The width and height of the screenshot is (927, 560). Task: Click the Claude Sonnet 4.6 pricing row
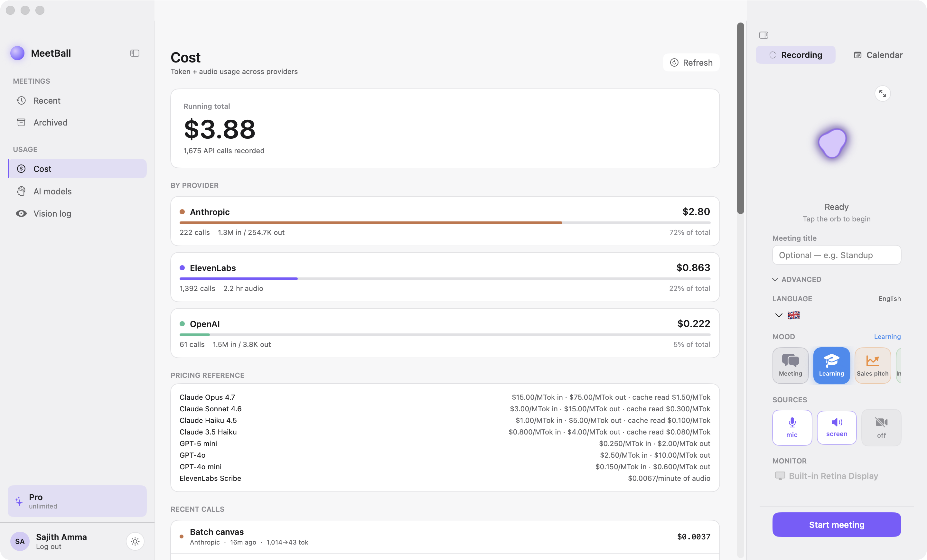coord(445,409)
